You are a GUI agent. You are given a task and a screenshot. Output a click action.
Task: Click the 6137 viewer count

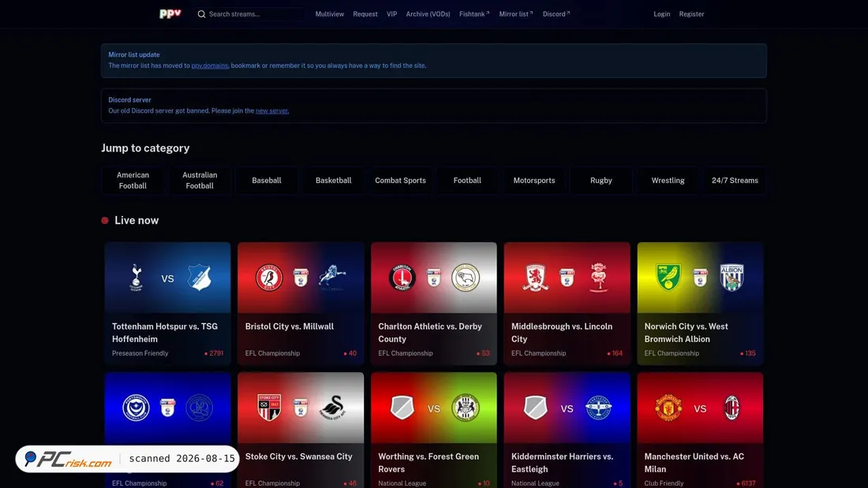click(x=746, y=483)
